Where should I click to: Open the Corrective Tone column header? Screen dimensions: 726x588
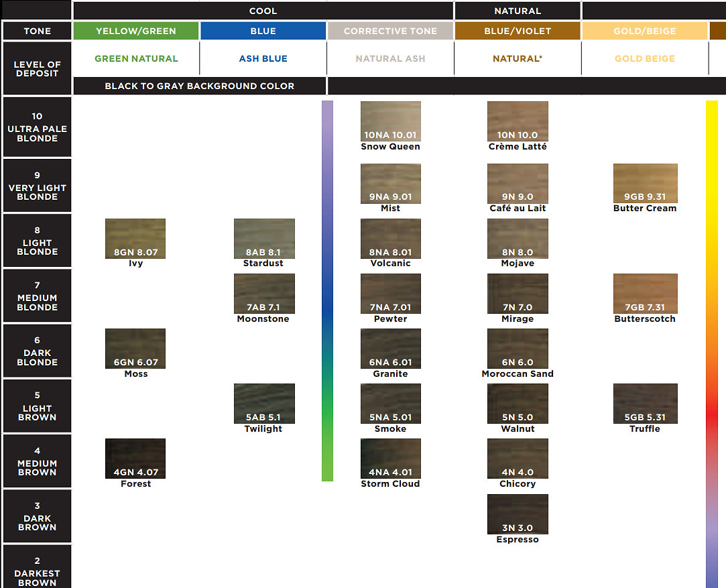tap(390, 31)
